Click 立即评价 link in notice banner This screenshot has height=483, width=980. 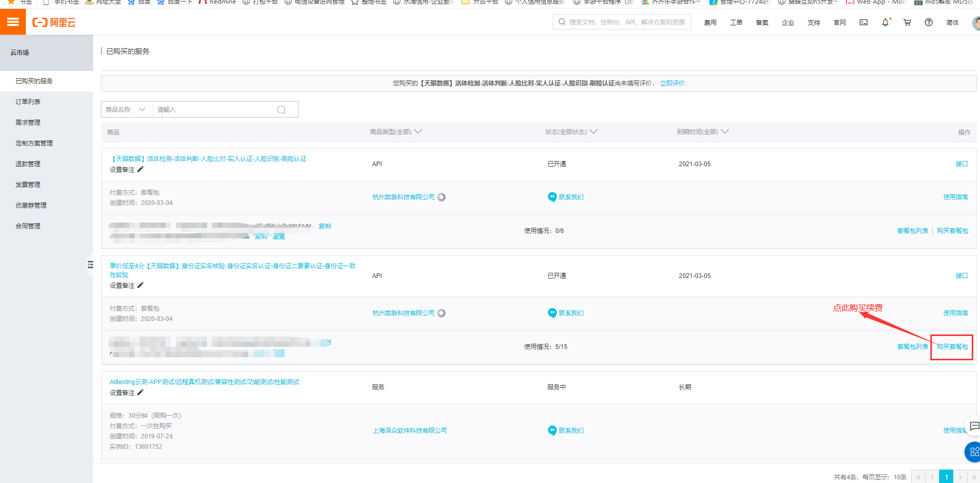[x=672, y=83]
